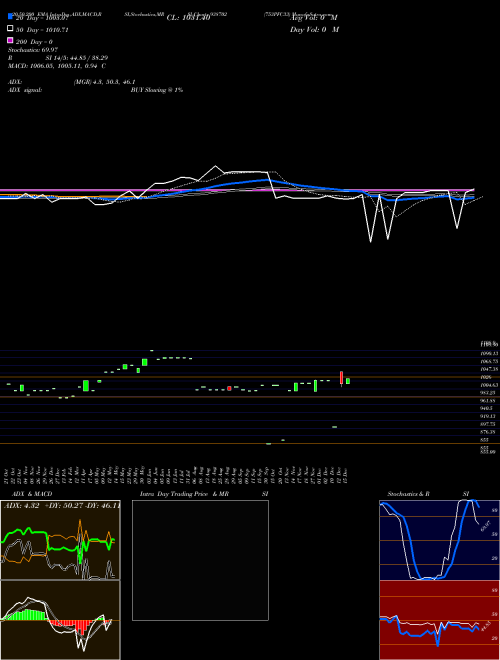Click the 'BUY Slowing @ 1%' signal text
500x660 pixels.
[157, 90]
